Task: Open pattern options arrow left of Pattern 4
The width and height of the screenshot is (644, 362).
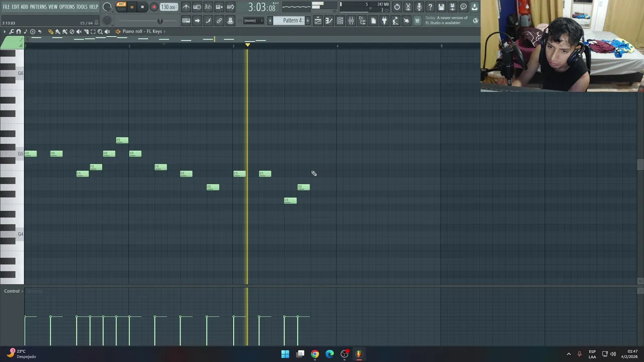Action: click(270, 21)
